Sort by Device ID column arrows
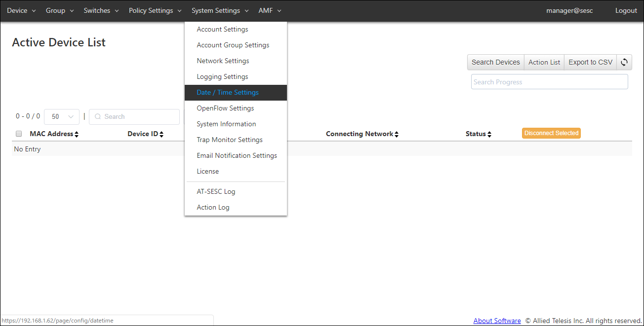 (x=161, y=134)
